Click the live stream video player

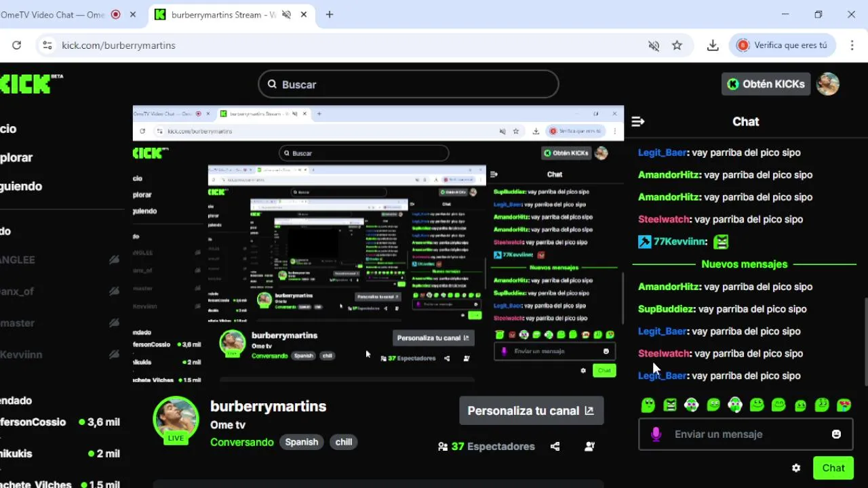tap(378, 244)
